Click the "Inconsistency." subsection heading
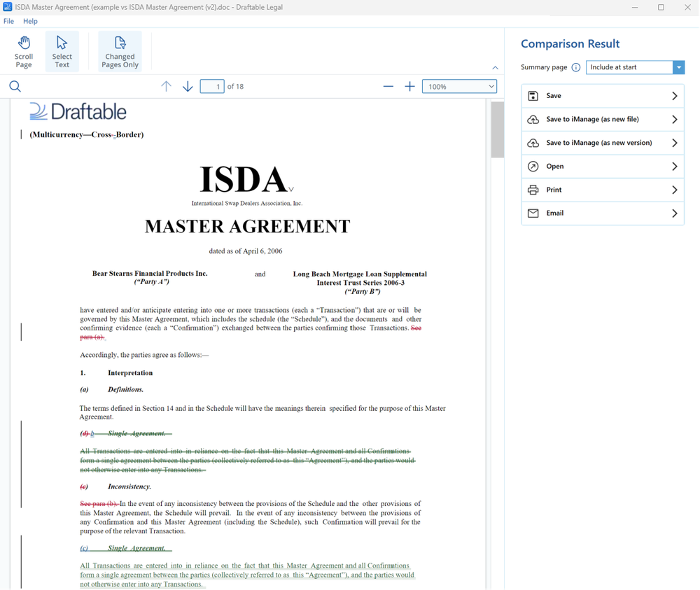The image size is (700, 590). 129,486
